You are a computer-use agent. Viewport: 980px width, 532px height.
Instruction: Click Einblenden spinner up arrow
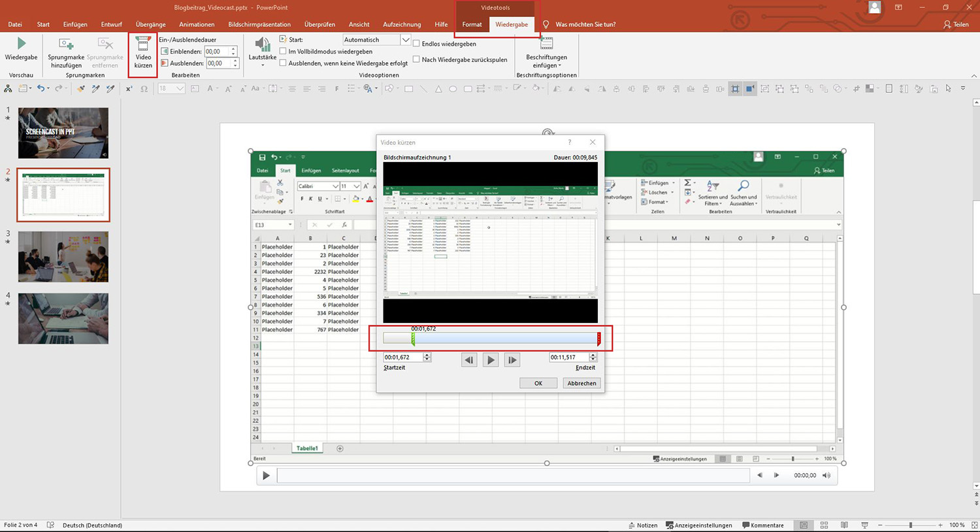click(233, 49)
